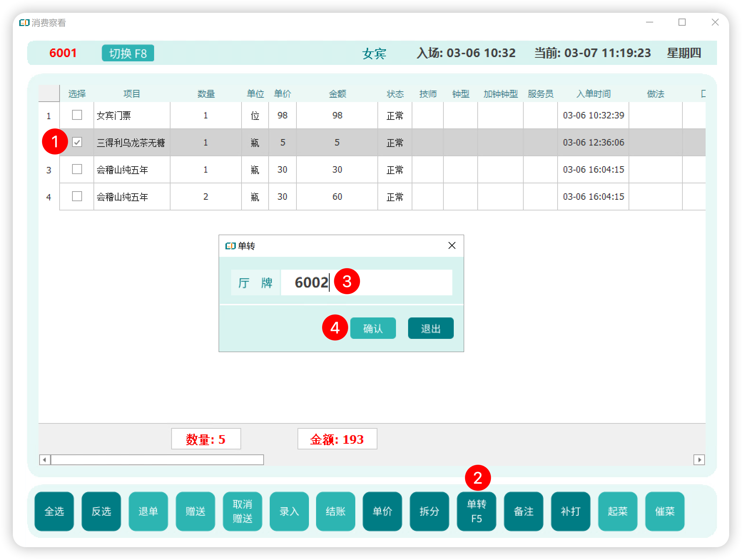Click the 单转 dialog title icon
The image size is (742, 560).
[230, 246]
